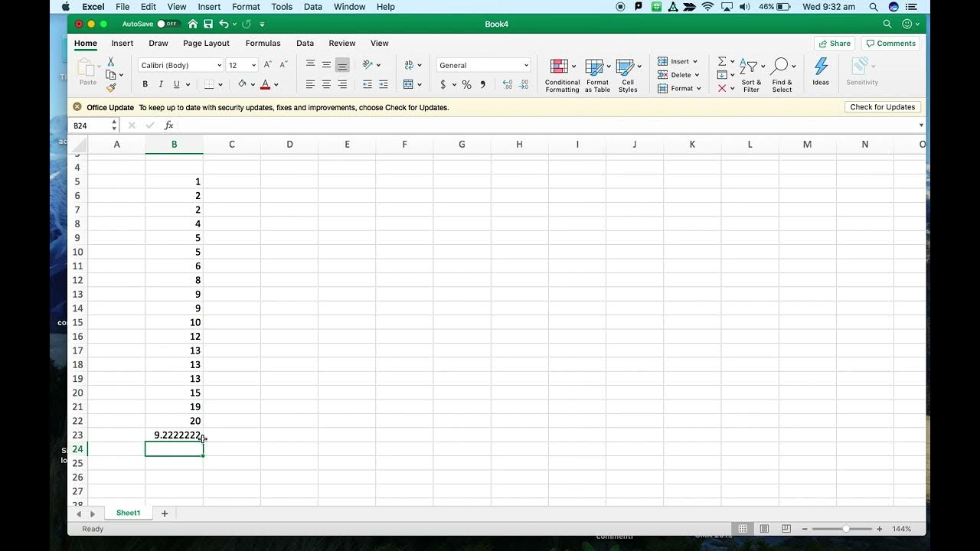The width and height of the screenshot is (980, 551).
Task: Expand the formula bar chevron
Action: click(x=921, y=126)
